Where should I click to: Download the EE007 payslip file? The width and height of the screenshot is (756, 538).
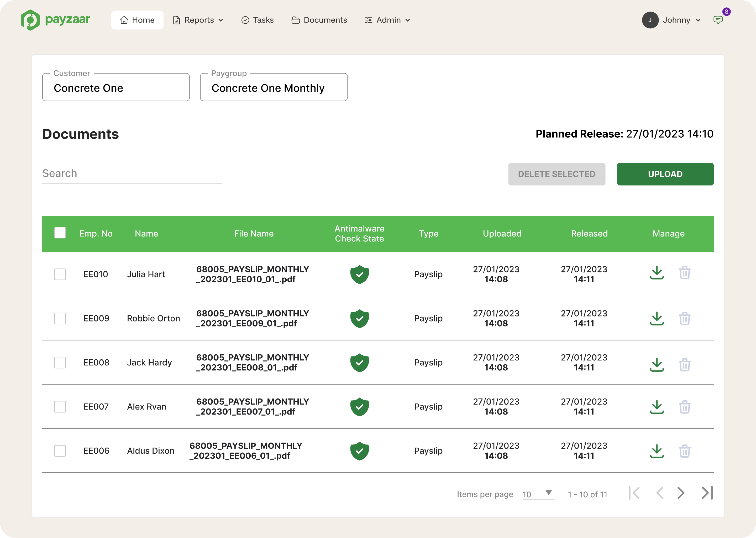point(657,407)
